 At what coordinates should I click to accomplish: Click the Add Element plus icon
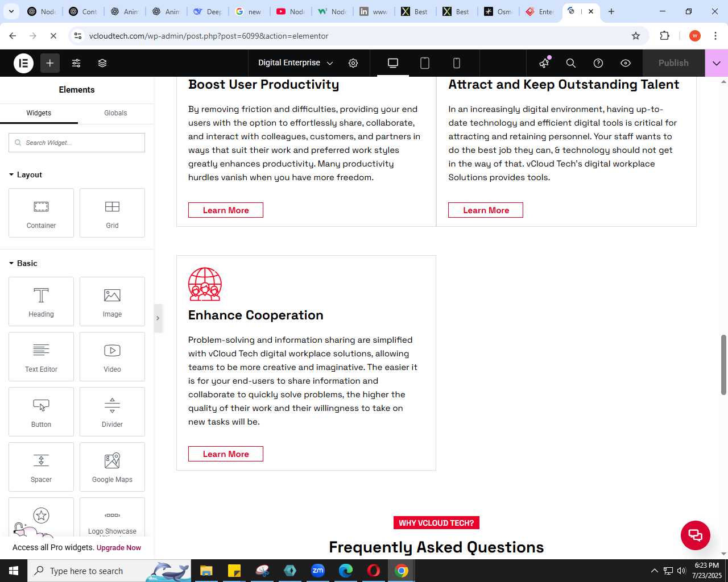pyautogui.click(x=50, y=63)
